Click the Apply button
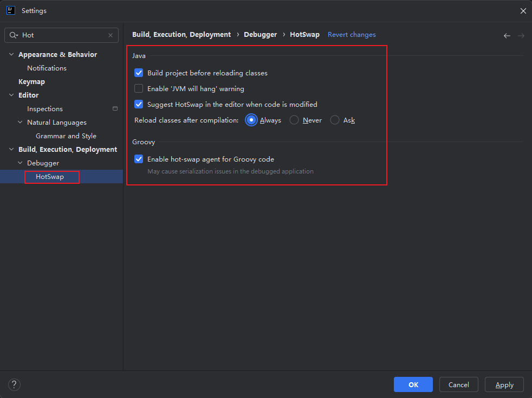This screenshot has height=398, width=532. coord(504,384)
